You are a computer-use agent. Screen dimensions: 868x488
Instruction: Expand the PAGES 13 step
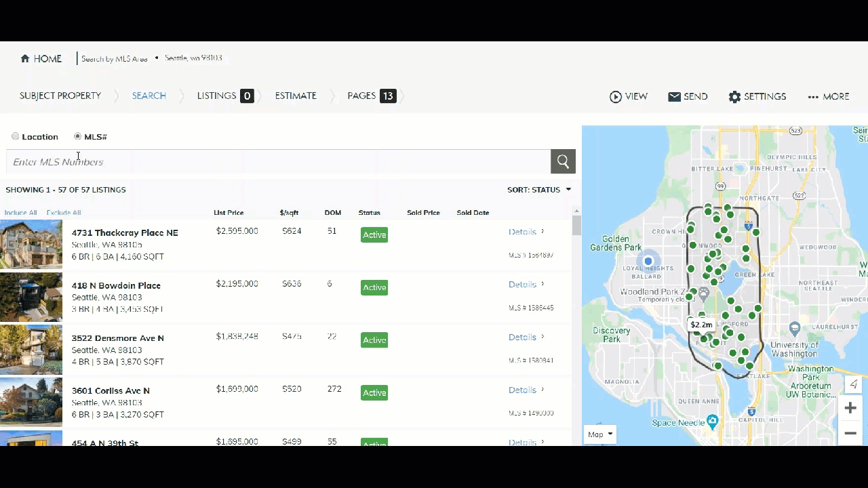(x=371, y=96)
